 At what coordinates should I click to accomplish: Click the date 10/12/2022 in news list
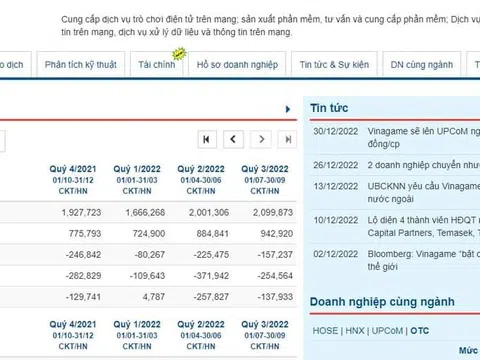click(x=336, y=220)
